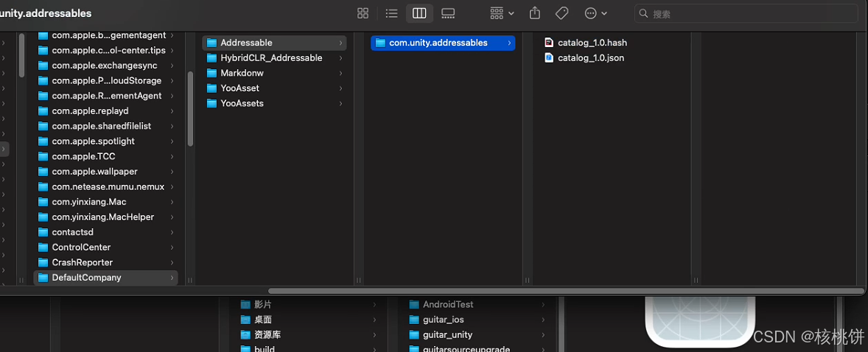
Task: Switch Finder to list view
Action: 391,13
